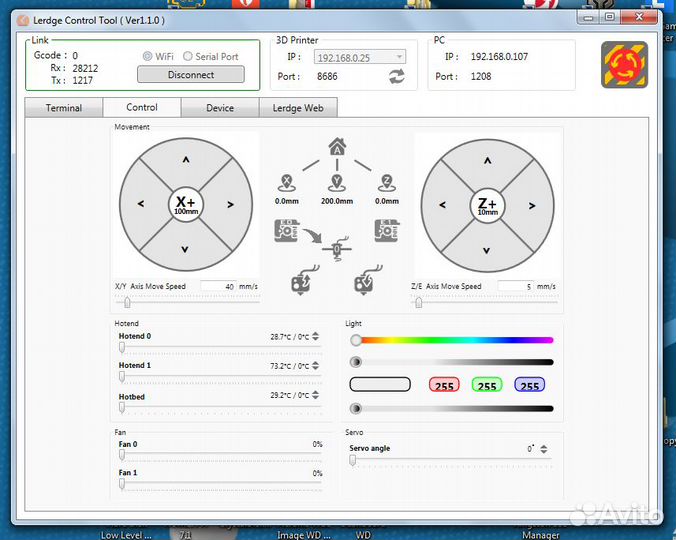Switch to the Control tab

pyautogui.click(x=142, y=107)
